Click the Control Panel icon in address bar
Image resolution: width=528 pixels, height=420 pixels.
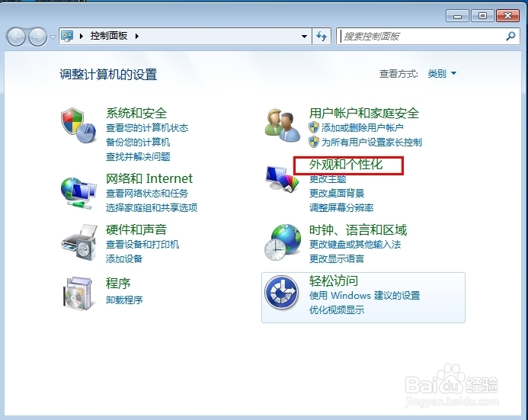(x=67, y=36)
